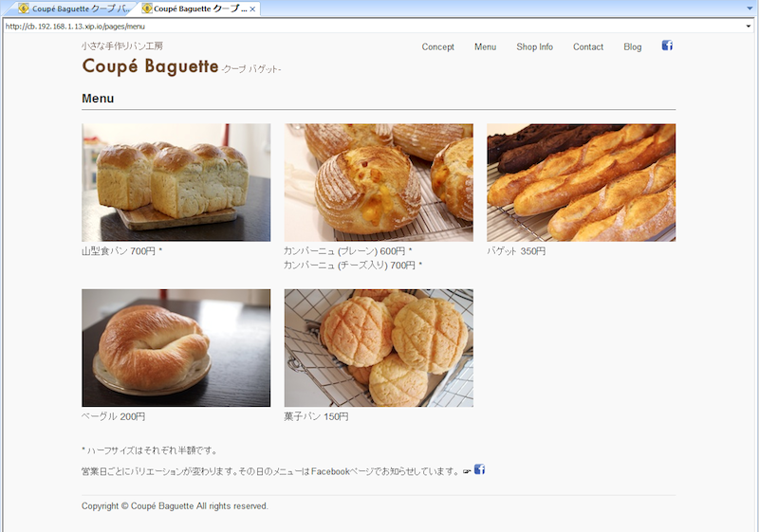Click the バゲット 350円 caption
Image resolution: width=759 pixels, height=532 pixels.
click(x=516, y=251)
